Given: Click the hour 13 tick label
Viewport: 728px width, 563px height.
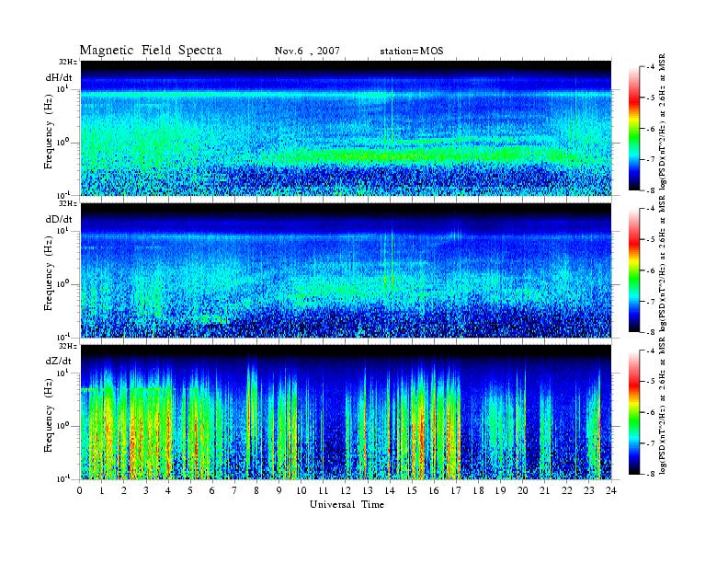Looking at the screenshot, I should click(368, 491).
